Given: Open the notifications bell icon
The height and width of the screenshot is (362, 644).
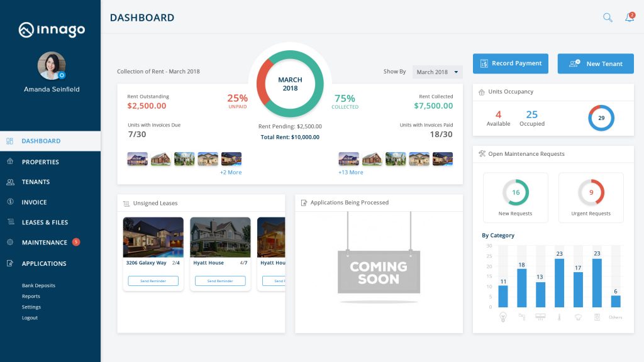Looking at the screenshot, I should click(x=629, y=18).
